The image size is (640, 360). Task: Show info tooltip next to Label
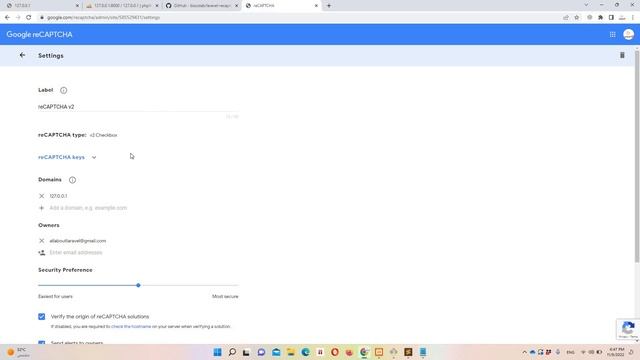click(x=63, y=90)
